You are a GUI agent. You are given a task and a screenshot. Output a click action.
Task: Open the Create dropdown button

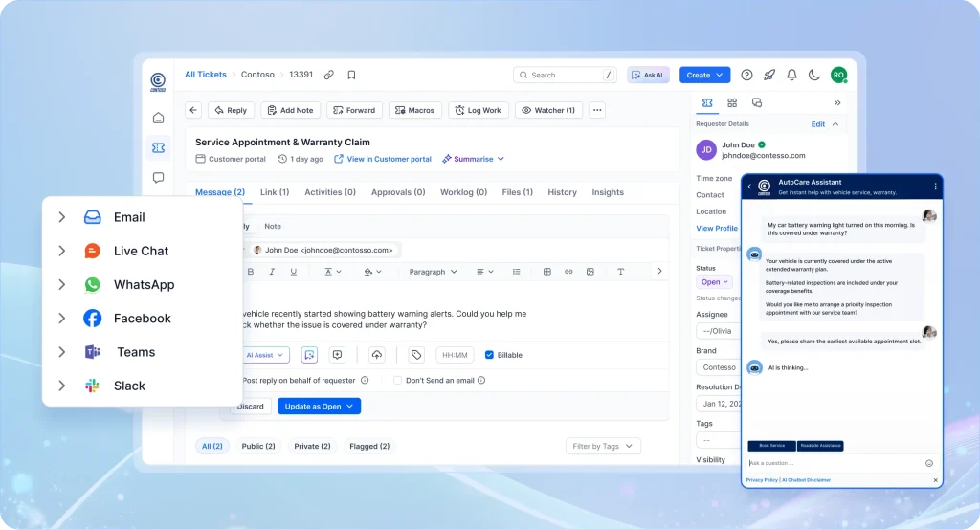704,75
